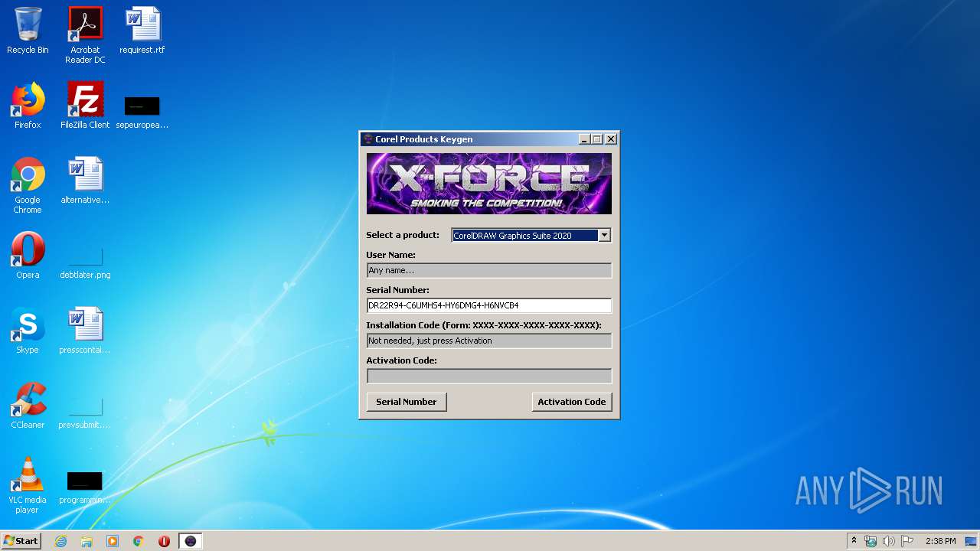
Task: Click the 'Select a product:' label
Action: coord(403,235)
